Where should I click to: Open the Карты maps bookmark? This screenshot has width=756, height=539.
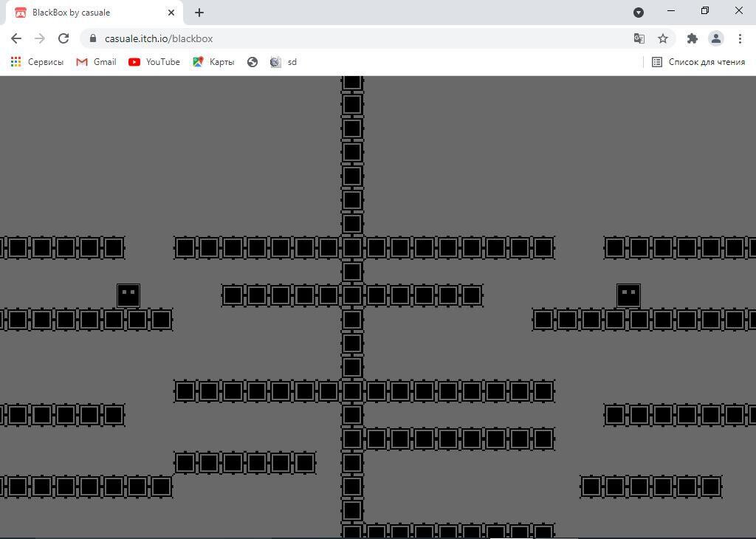(213, 62)
